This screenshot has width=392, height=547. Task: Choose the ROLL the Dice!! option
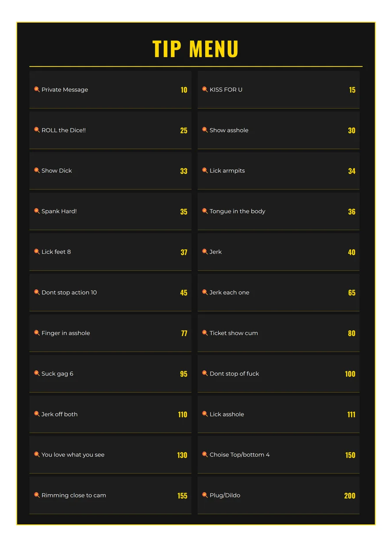click(x=110, y=130)
